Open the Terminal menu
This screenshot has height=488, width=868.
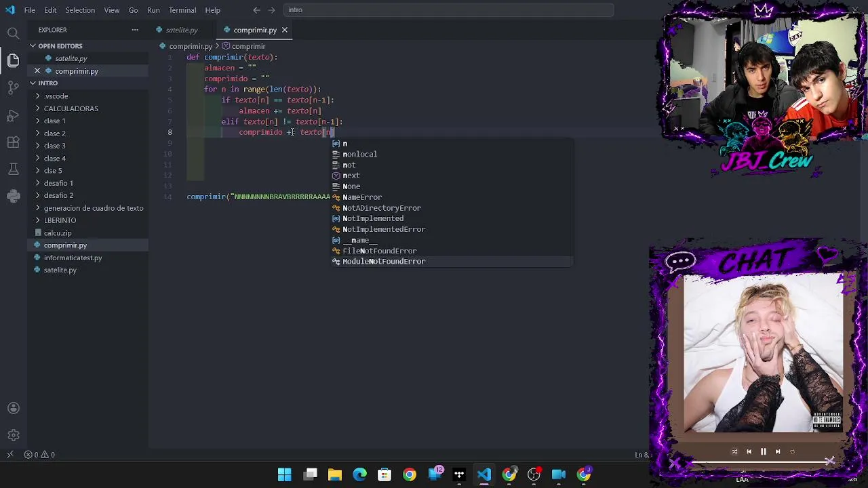(x=182, y=10)
